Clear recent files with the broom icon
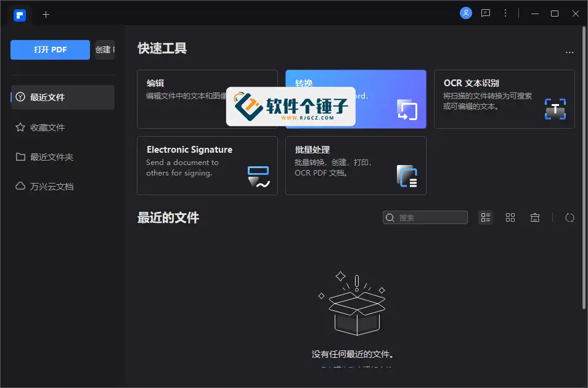Image resolution: width=588 pixels, height=388 pixels. tap(534, 217)
